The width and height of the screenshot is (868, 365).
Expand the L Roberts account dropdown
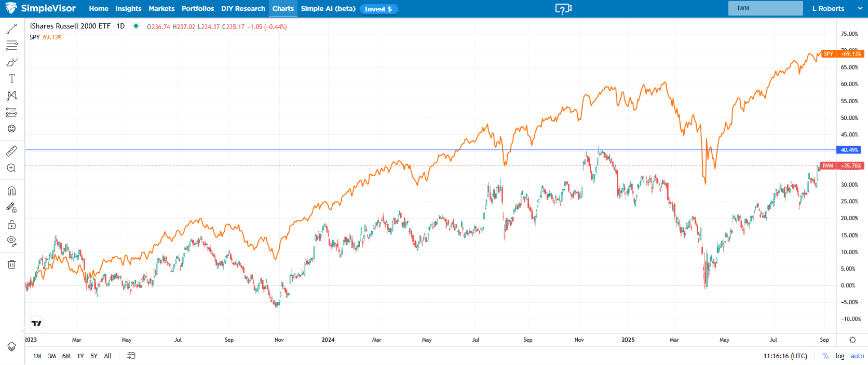[837, 9]
